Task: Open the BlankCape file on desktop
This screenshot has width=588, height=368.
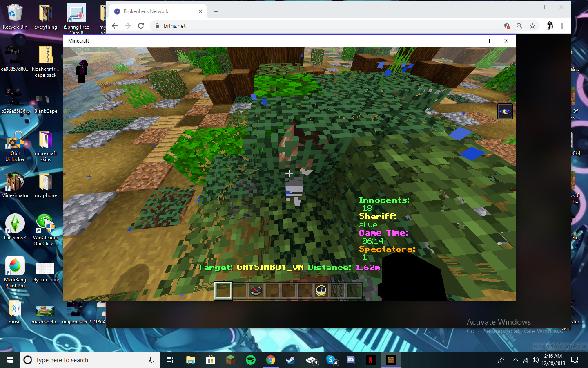Action: pos(46,103)
